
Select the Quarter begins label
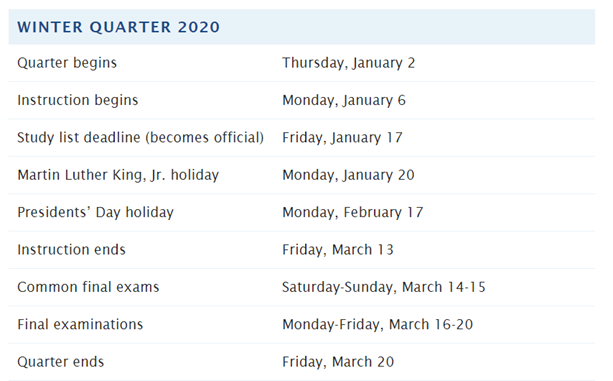click(x=67, y=63)
